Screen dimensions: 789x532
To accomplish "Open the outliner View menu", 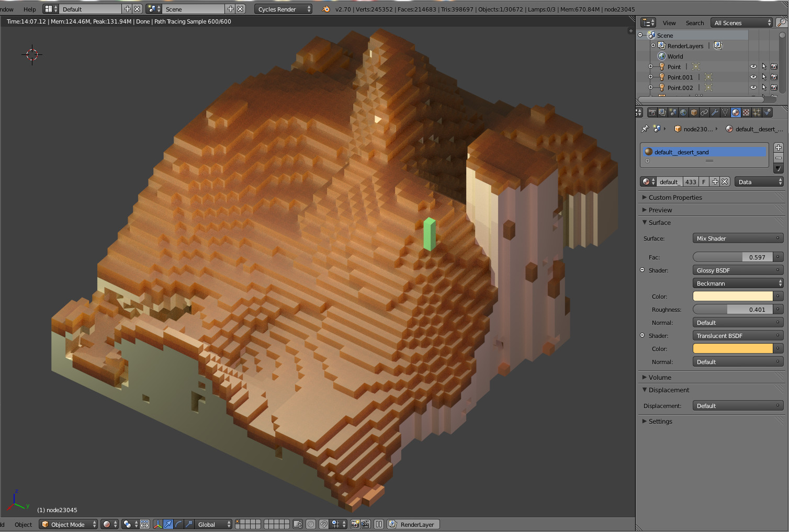I will click(669, 23).
